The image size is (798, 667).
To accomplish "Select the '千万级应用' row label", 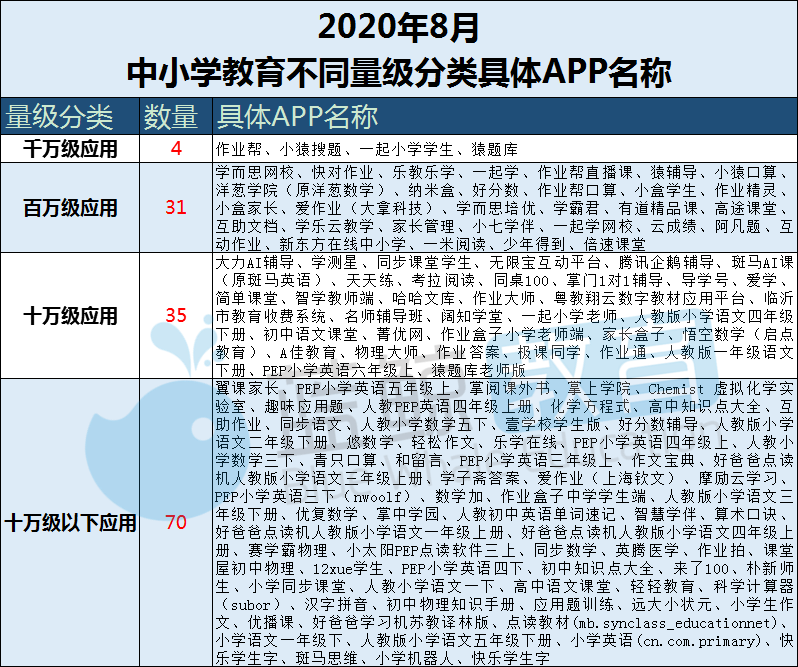I will tap(70, 149).
